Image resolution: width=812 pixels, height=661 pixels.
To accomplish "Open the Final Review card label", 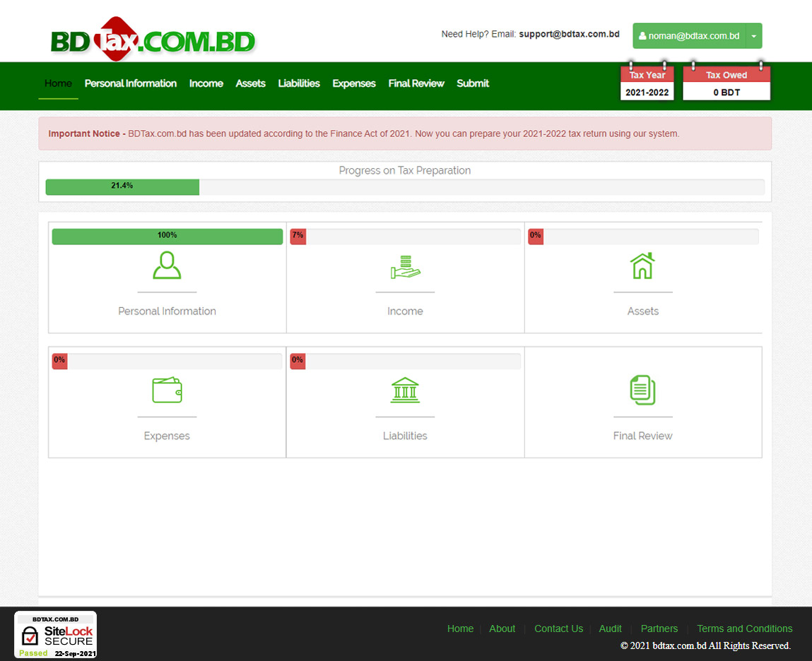I will tap(642, 436).
